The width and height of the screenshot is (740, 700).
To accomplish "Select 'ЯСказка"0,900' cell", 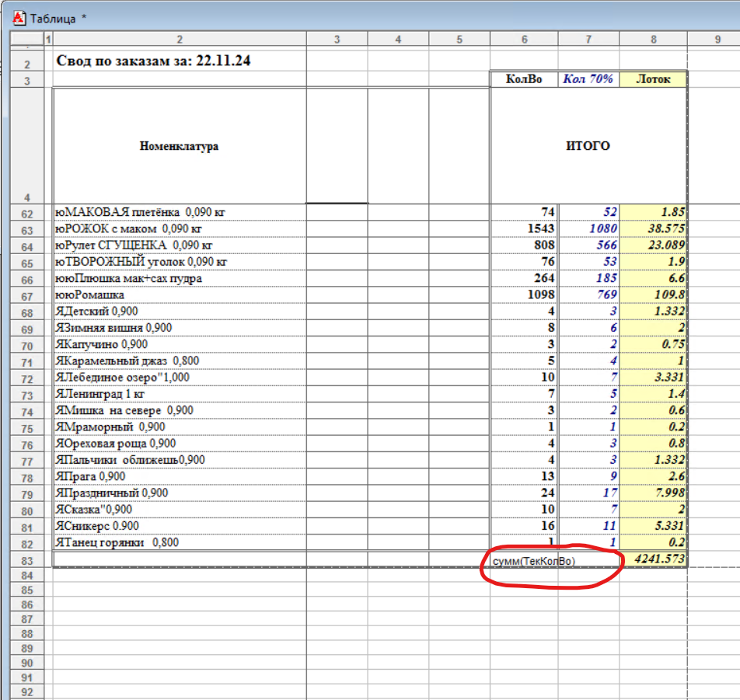I will [180, 510].
